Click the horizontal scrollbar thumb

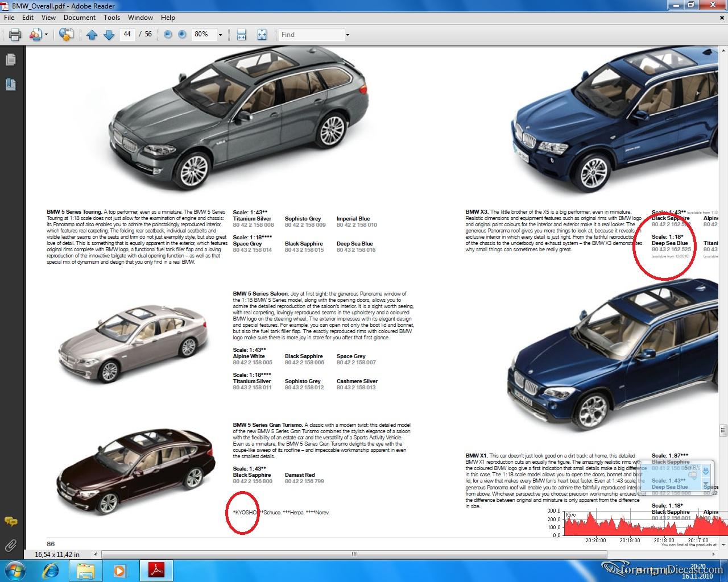354,554
